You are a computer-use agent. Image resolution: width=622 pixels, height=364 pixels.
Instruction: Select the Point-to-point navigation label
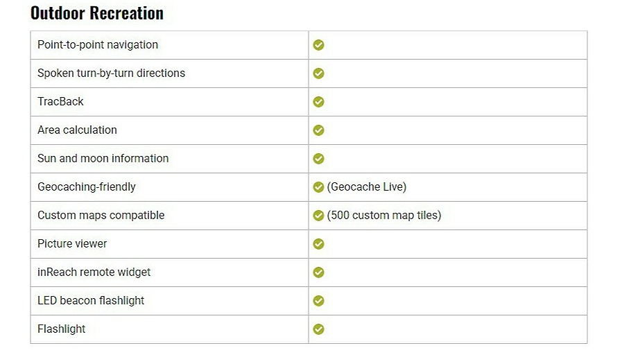98,45
